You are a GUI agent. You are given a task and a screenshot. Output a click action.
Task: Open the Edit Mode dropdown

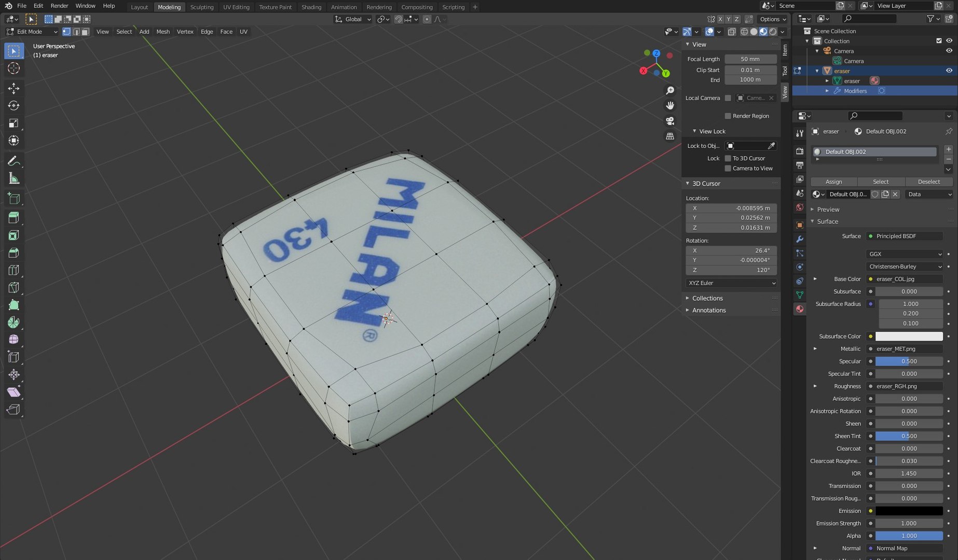pos(32,32)
